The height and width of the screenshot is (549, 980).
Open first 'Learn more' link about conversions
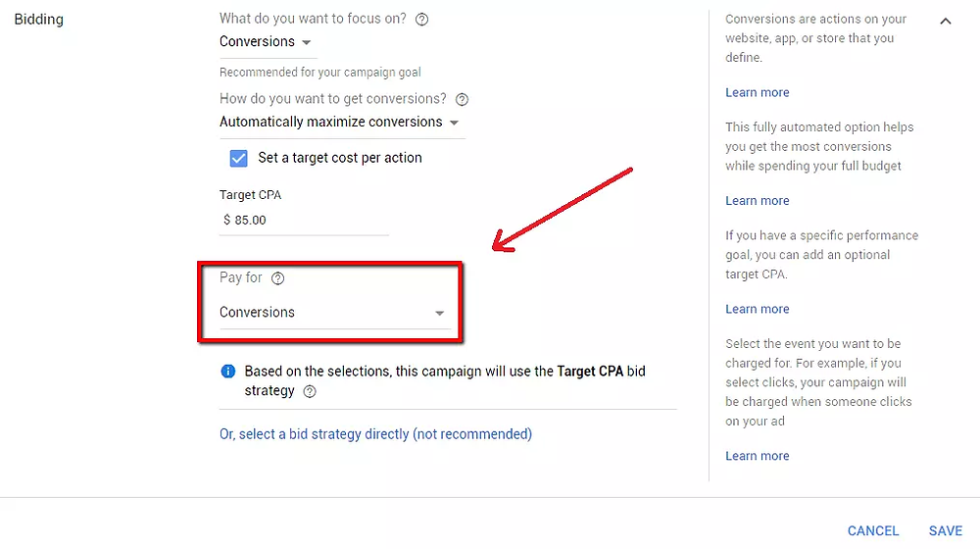[x=757, y=92]
